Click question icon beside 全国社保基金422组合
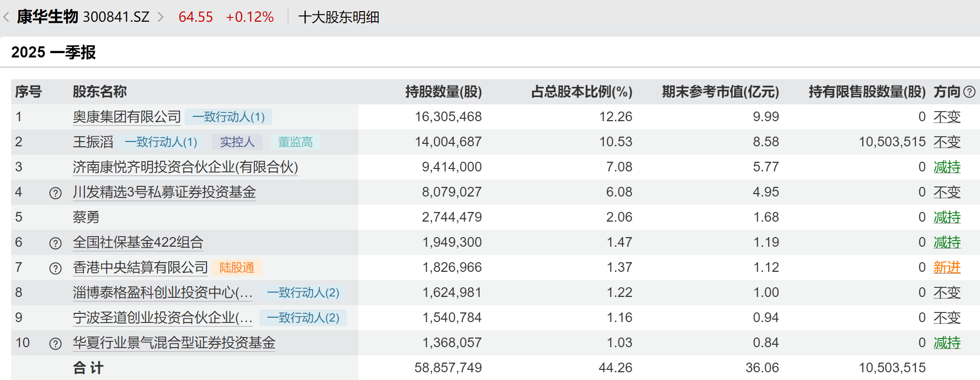This screenshot has height=380, width=980. [55, 243]
